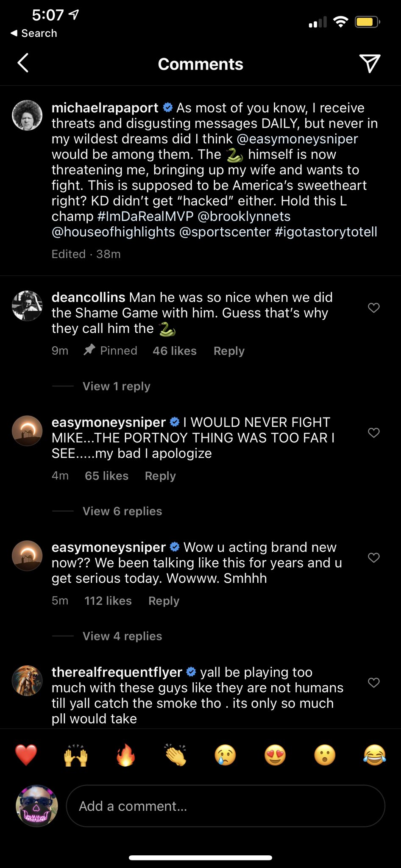
Task: Open the @brooklynnets mention link
Action: [x=244, y=216]
